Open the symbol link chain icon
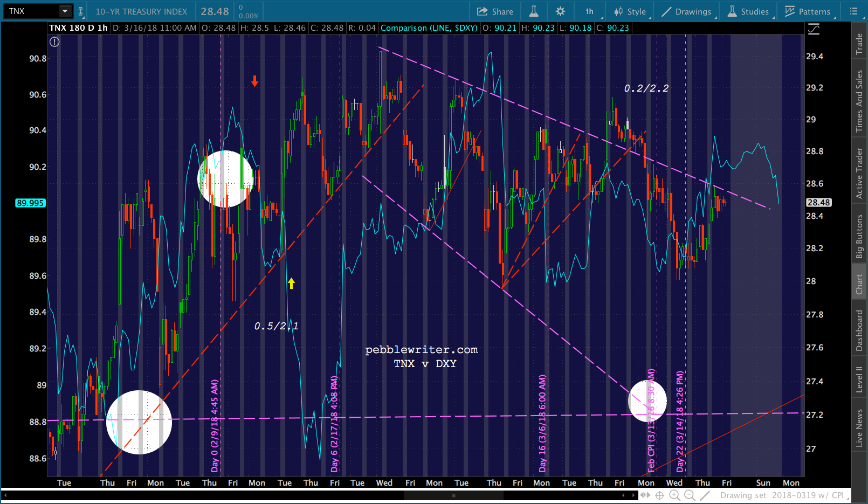868x504 pixels. pyautogui.click(x=81, y=11)
